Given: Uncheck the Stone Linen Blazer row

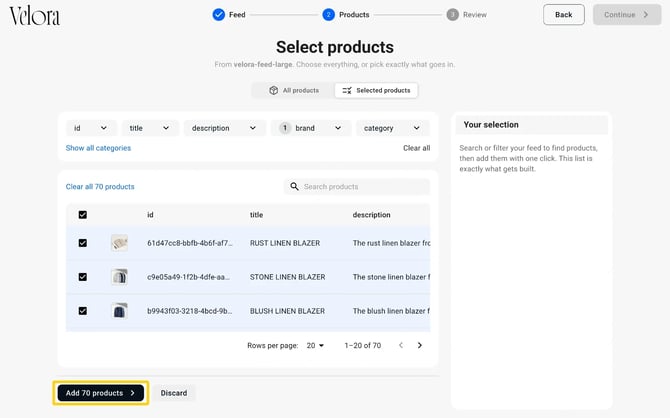Looking at the screenshot, I should click(83, 277).
